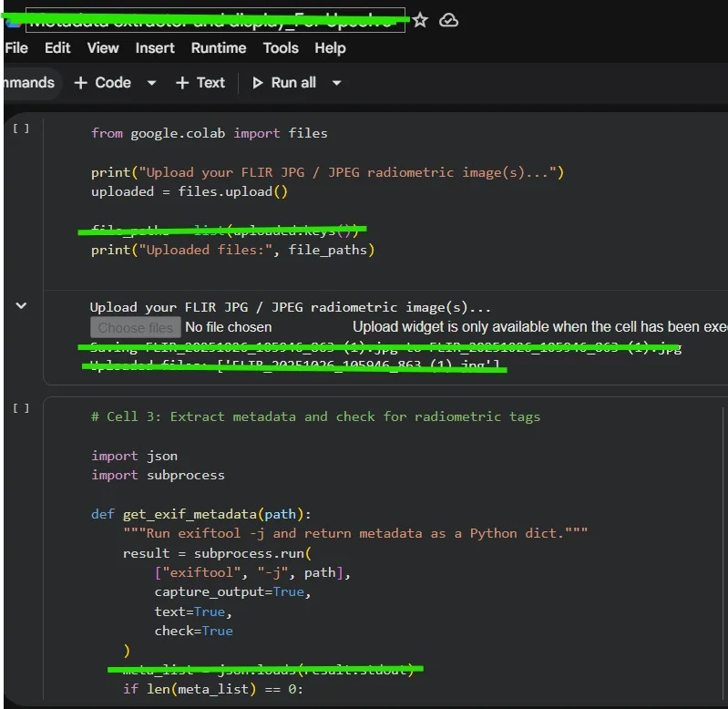Open the File menu
Viewport: 728px width, 709px height.
[x=16, y=47]
